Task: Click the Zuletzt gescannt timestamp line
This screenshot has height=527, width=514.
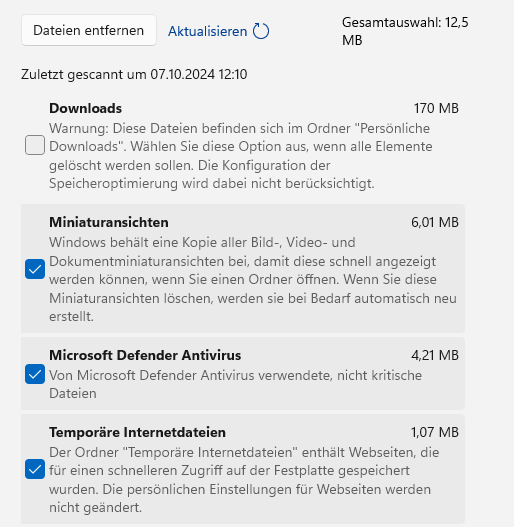Action: click(134, 74)
